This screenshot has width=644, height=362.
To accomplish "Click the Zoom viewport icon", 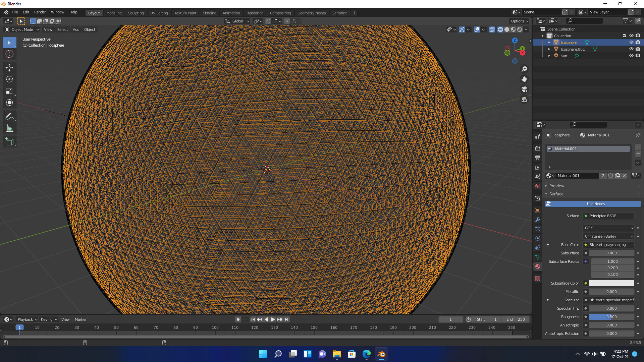I will [x=524, y=69].
